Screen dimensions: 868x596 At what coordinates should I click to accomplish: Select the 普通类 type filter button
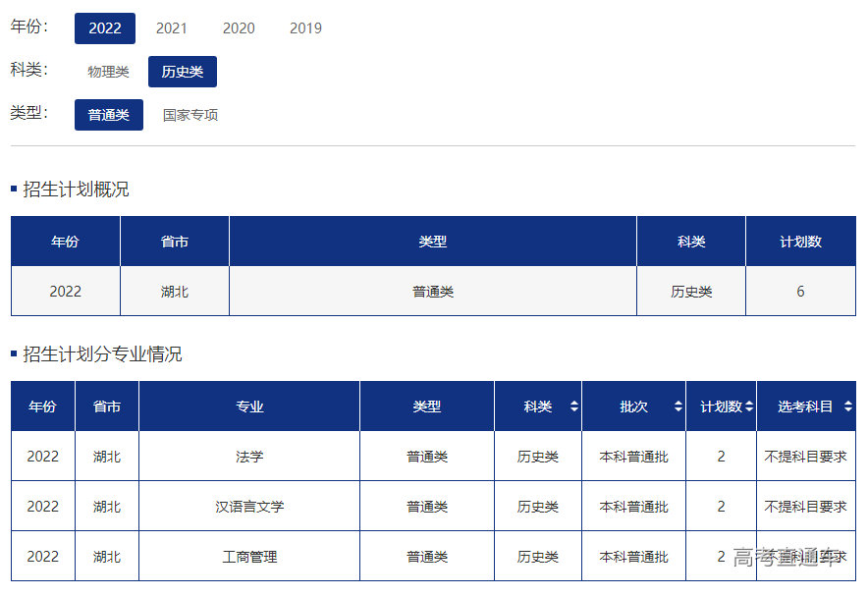tap(109, 115)
